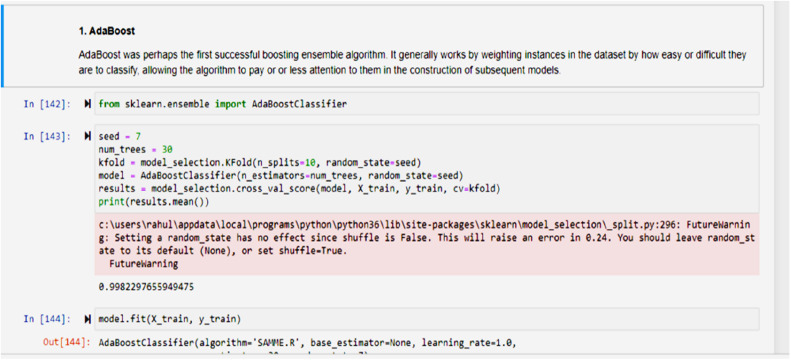Screen dimensions: 791x360
Task: Click the print(results.mean()) line
Action: (x=154, y=202)
